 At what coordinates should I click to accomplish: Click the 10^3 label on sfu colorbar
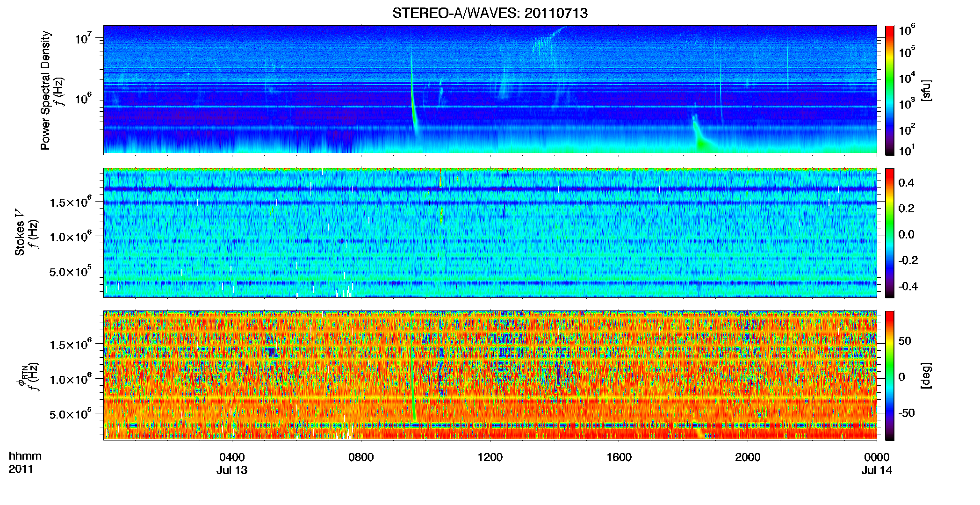[907, 103]
